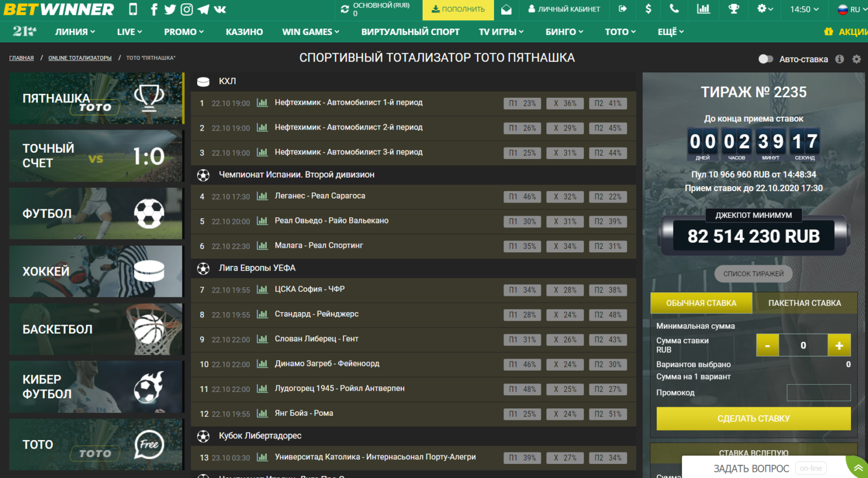Screen dimensions: 868x478
Task: Open stats for Нефтехимик - Автомобилист 1-й период
Action: coord(262,102)
